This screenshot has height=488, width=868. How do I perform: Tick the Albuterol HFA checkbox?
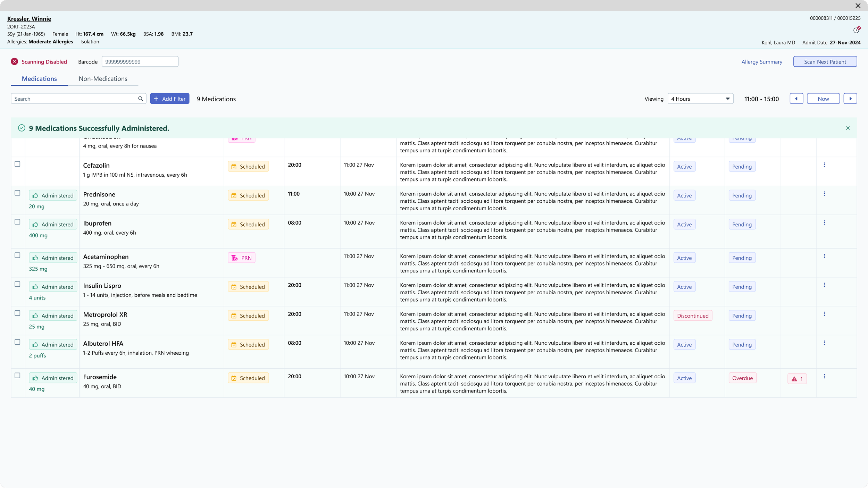click(x=17, y=342)
